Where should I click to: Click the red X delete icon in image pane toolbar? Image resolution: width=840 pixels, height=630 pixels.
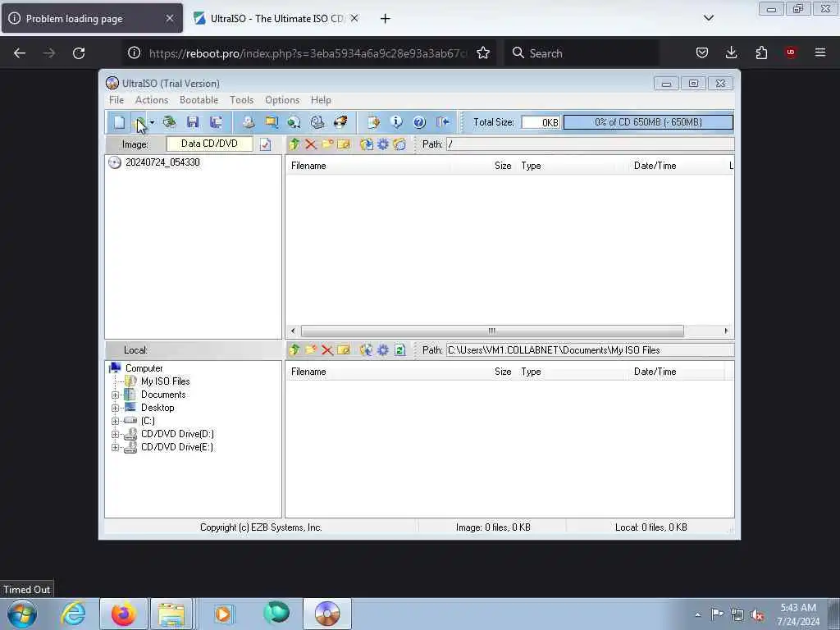311,144
